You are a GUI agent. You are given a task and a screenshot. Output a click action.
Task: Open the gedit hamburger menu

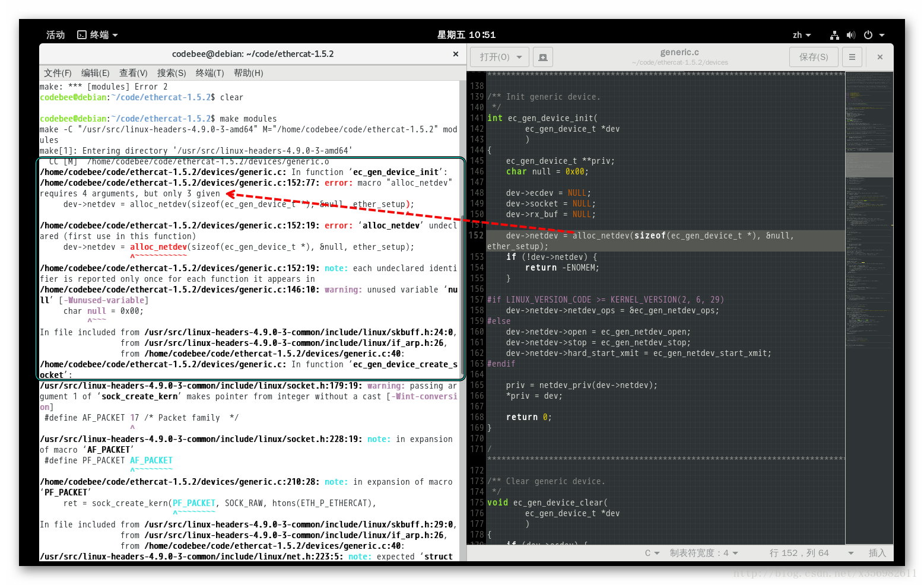coord(852,57)
